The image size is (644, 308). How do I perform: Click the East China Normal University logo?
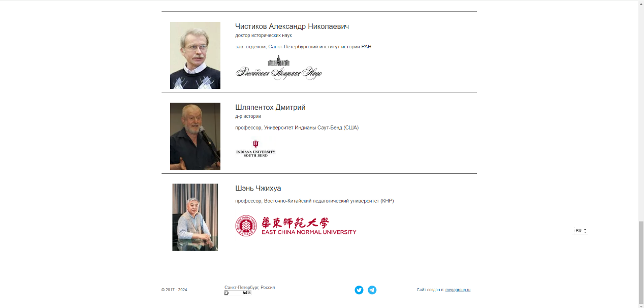(x=296, y=226)
